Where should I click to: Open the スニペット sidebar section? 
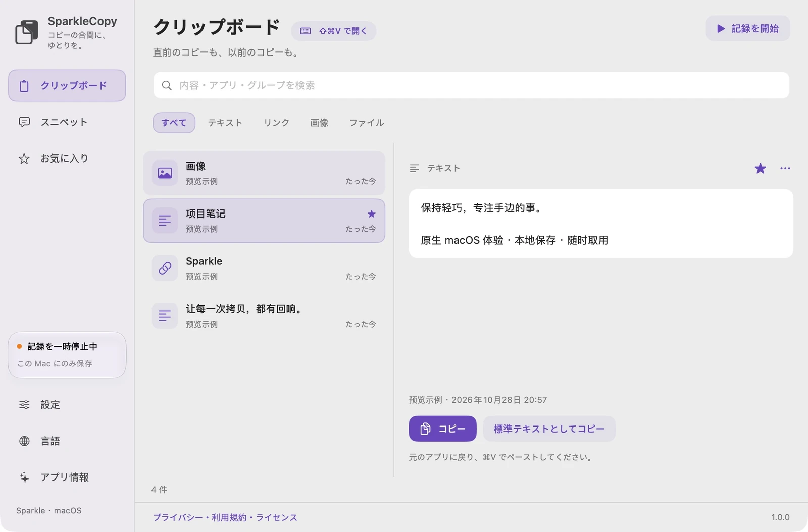point(67,122)
